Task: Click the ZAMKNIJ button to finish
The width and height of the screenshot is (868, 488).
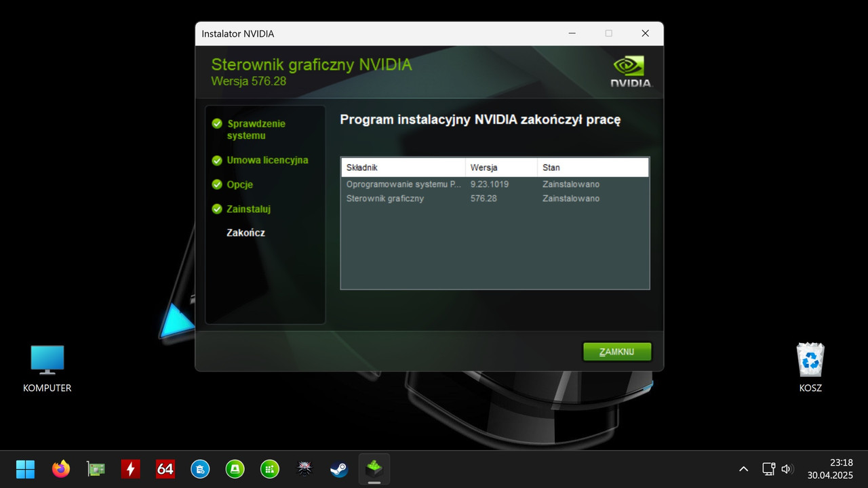Action: coord(617,352)
